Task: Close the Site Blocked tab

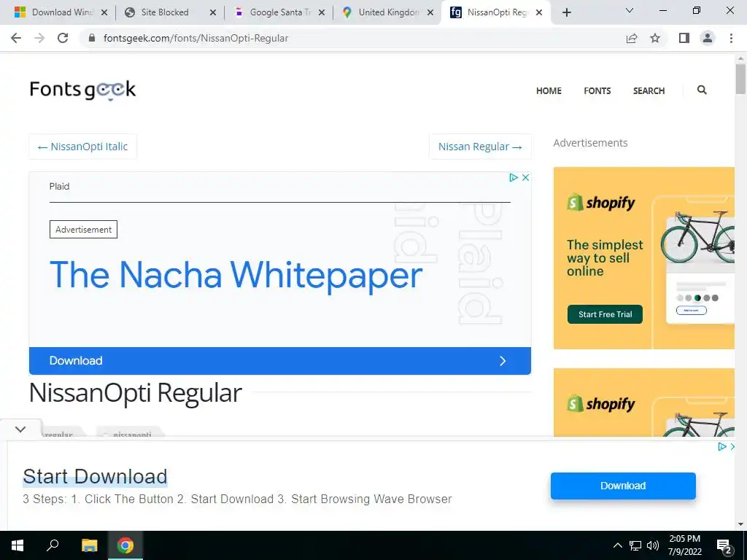Action: pyautogui.click(x=213, y=12)
